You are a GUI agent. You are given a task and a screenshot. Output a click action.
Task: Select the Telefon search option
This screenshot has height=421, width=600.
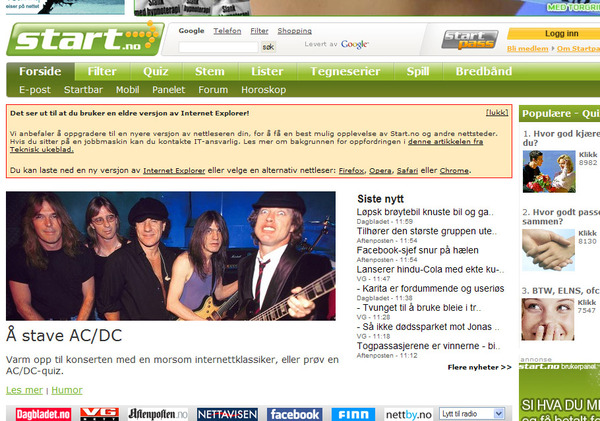(227, 31)
